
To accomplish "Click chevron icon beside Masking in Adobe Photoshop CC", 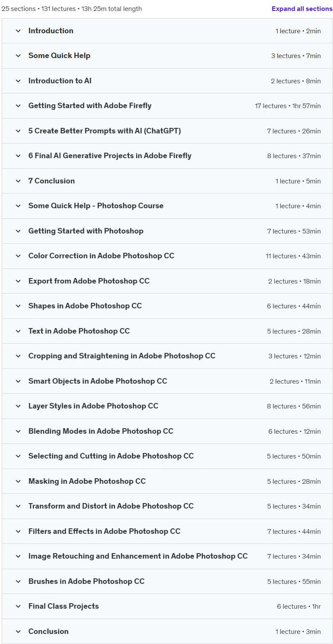I will point(18,481).
